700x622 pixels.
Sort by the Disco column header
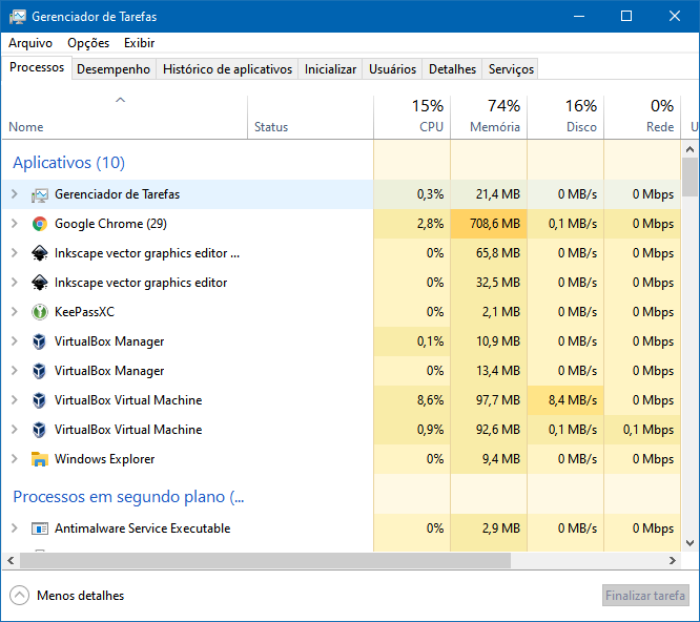coord(566,117)
